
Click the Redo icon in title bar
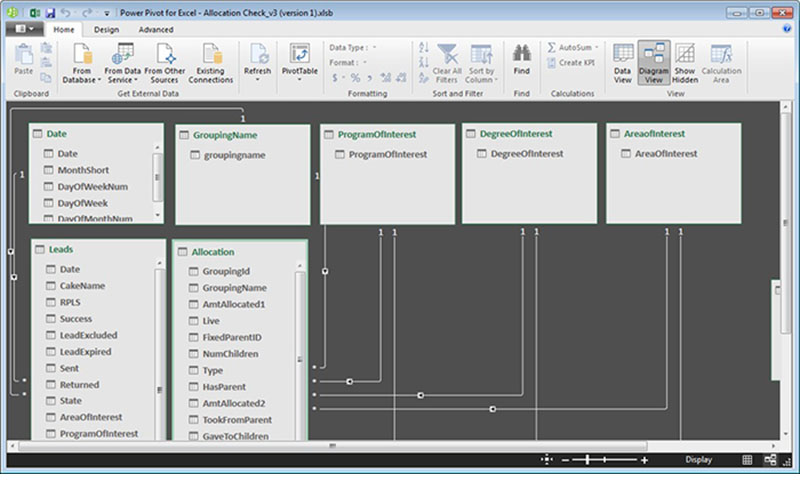[x=87, y=13]
